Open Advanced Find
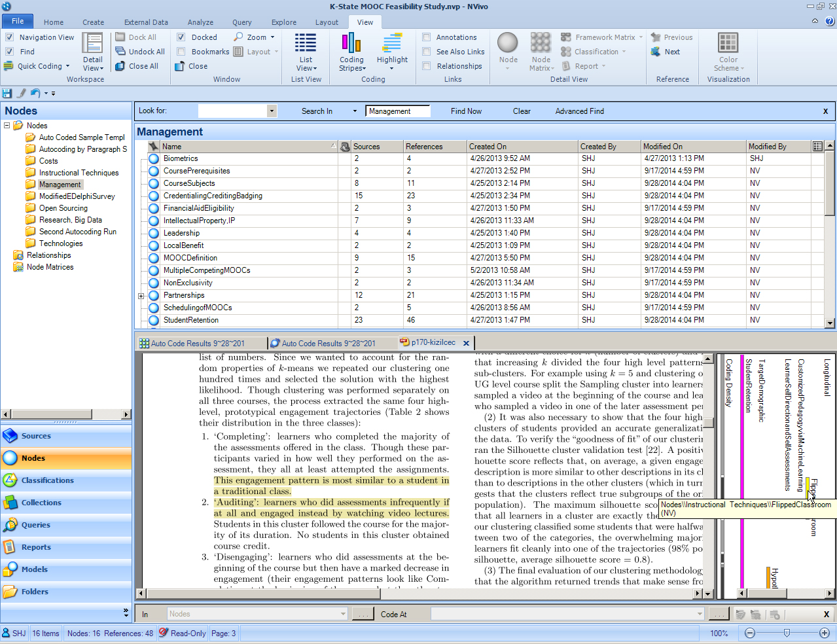The image size is (837, 644). (579, 111)
